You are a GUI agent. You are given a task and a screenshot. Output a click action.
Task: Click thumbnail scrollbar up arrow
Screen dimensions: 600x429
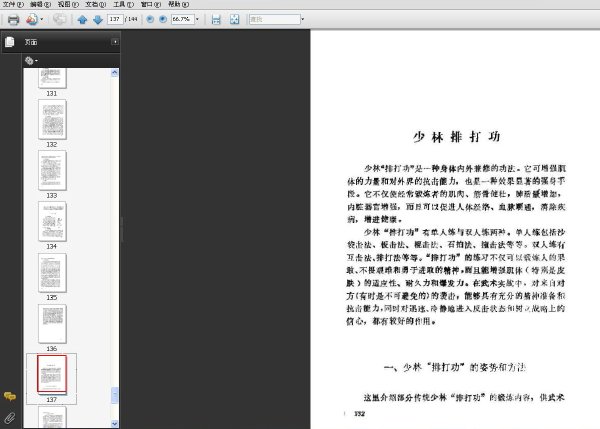click(x=114, y=73)
